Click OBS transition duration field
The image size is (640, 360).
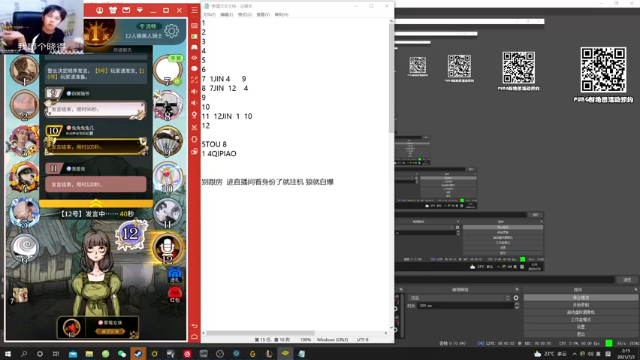[x=465, y=305]
